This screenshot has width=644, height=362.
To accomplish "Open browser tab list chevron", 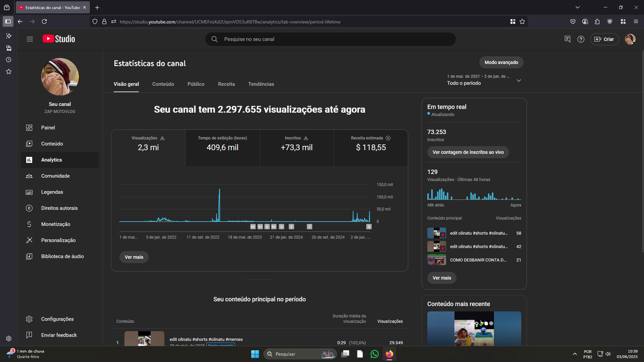I will [578, 7].
